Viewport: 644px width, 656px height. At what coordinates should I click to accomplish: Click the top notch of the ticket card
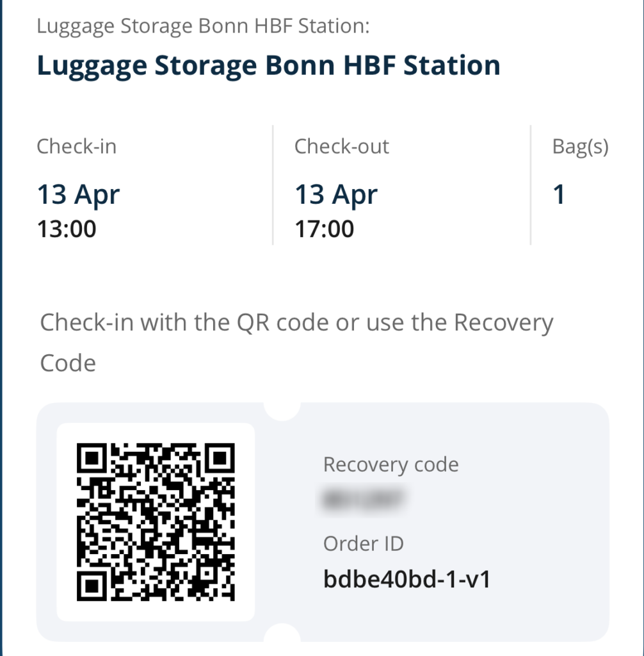282,409
